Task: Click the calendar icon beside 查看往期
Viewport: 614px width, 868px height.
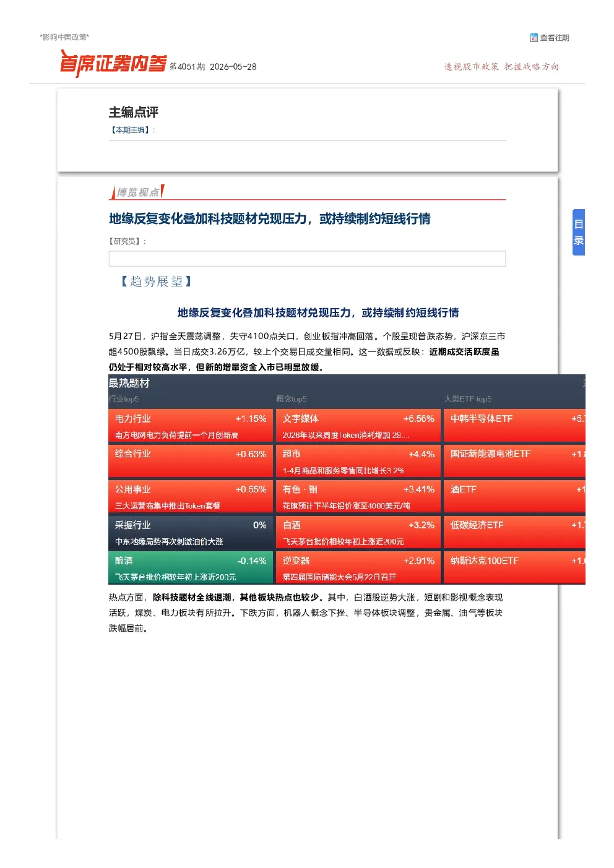Action: coord(534,38)
